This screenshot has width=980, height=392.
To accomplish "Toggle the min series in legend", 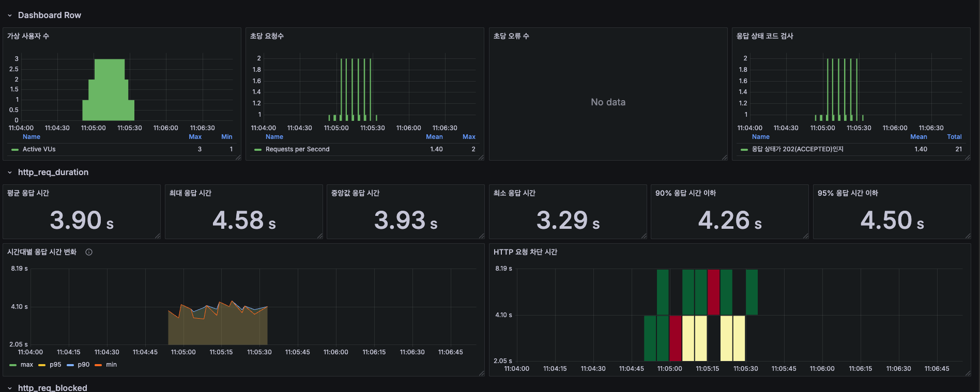I will pyautogui.click(x=112, y=365).
